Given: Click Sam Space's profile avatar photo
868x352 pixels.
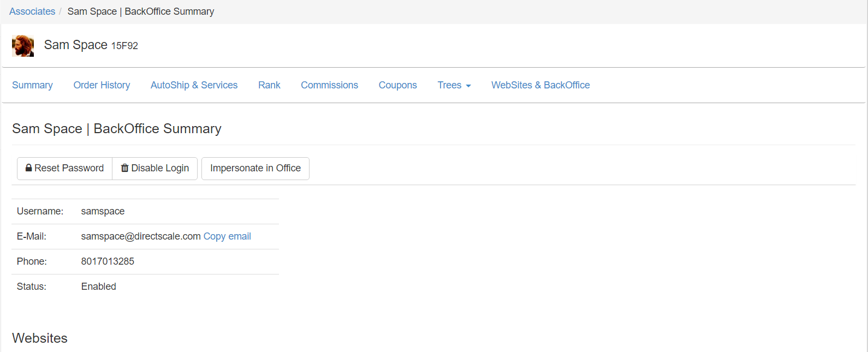Looking at the screenshot, I should tap(23, 46).
